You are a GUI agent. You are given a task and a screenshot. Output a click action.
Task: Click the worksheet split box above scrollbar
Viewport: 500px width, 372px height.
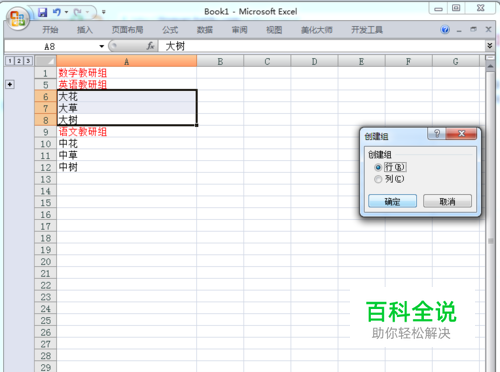coord(490,58)
